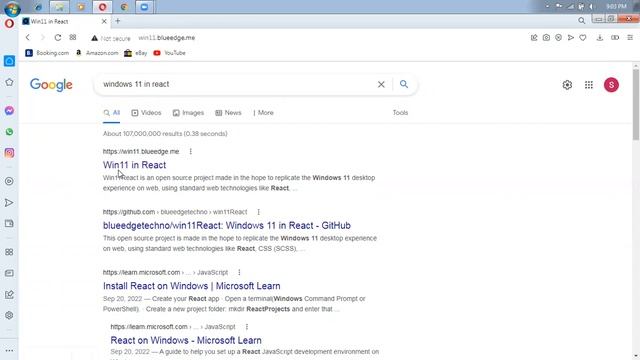Click the results count text About 107,000,000
The height and width of the screenshot is (360, 640).
pyautogui.click(x=165, y=134)
